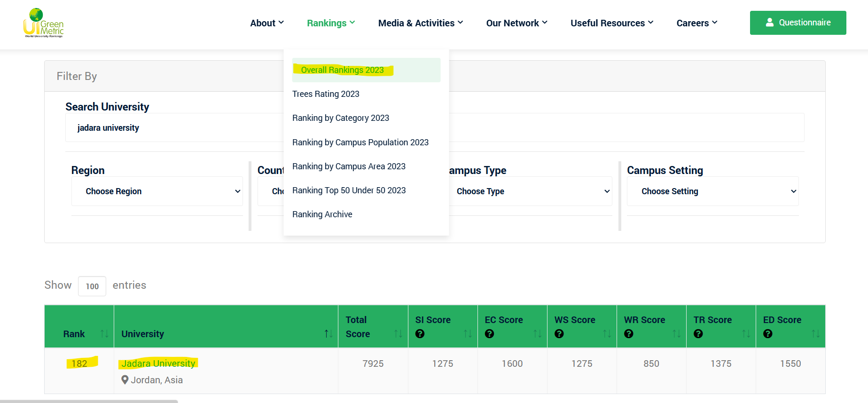Select Ranking by Category 2023
The image size is (868, 403).
(x=341, y=118)
